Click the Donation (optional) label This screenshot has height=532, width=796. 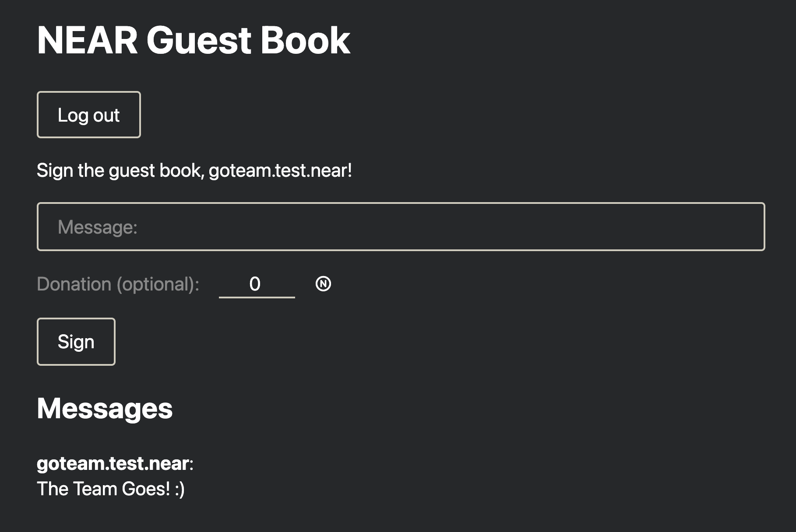117,284
